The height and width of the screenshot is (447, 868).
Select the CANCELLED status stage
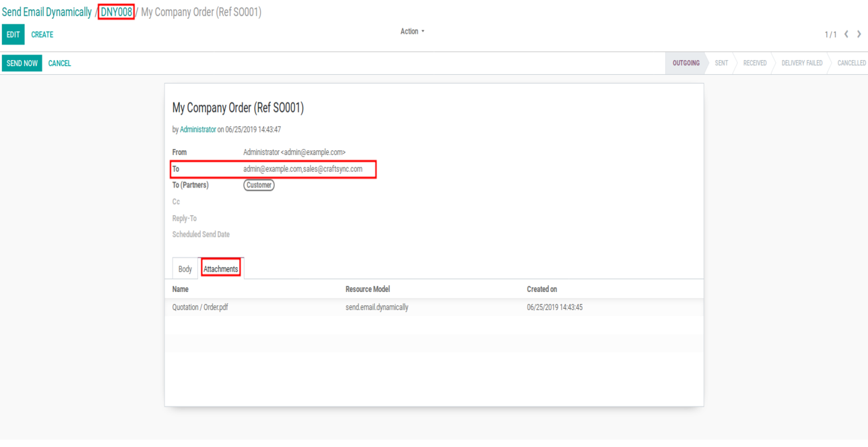pos(851,63)
